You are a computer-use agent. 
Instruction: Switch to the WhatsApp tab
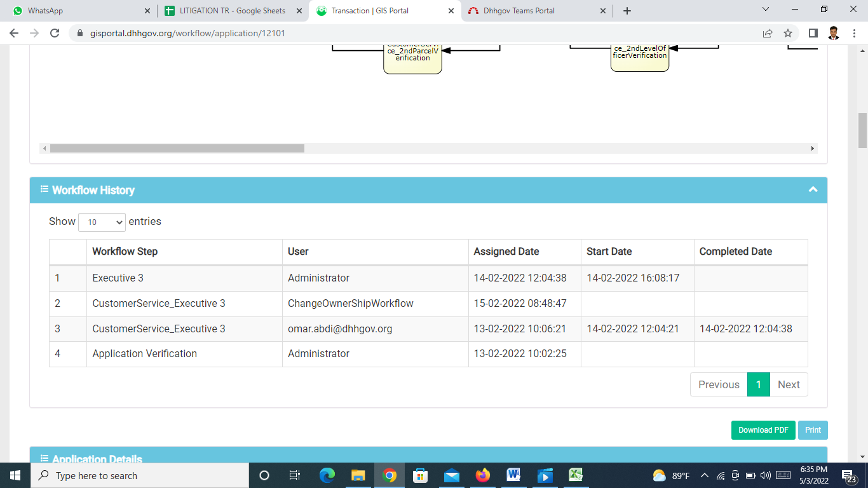pos(81,11)
